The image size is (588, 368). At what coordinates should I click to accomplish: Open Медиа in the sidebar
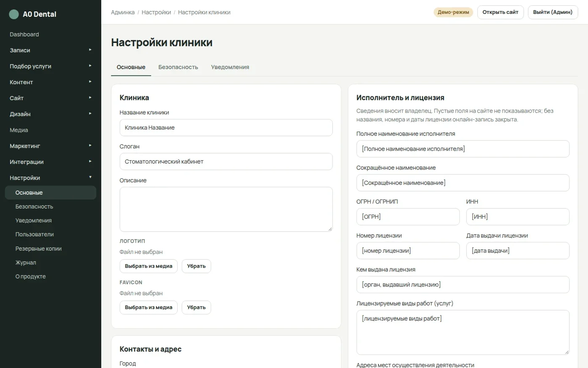coord(50,130)
